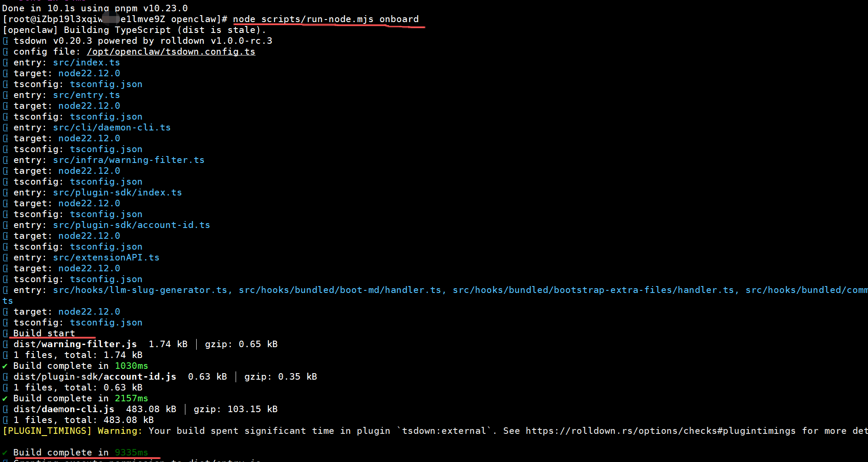Click the src/hooks/bundled/boot-md/handler.ts path
This screenshot has height=462, width=868.
pyautogui.click(x=340, y=290)
